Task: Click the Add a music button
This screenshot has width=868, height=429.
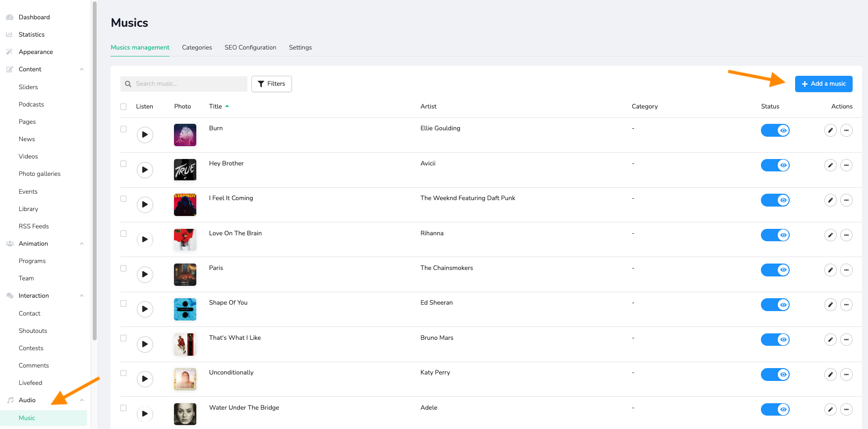Action: 823,84
